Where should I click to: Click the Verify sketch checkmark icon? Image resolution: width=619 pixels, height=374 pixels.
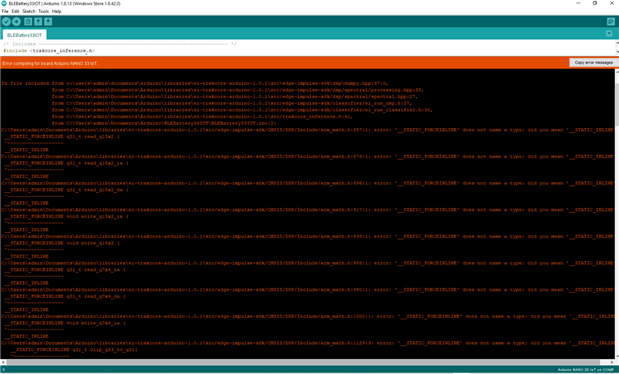pos(6,22)
